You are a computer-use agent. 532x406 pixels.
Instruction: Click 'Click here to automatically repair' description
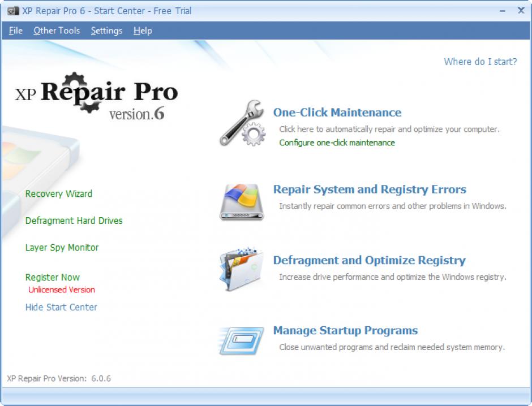pos(389,129)
